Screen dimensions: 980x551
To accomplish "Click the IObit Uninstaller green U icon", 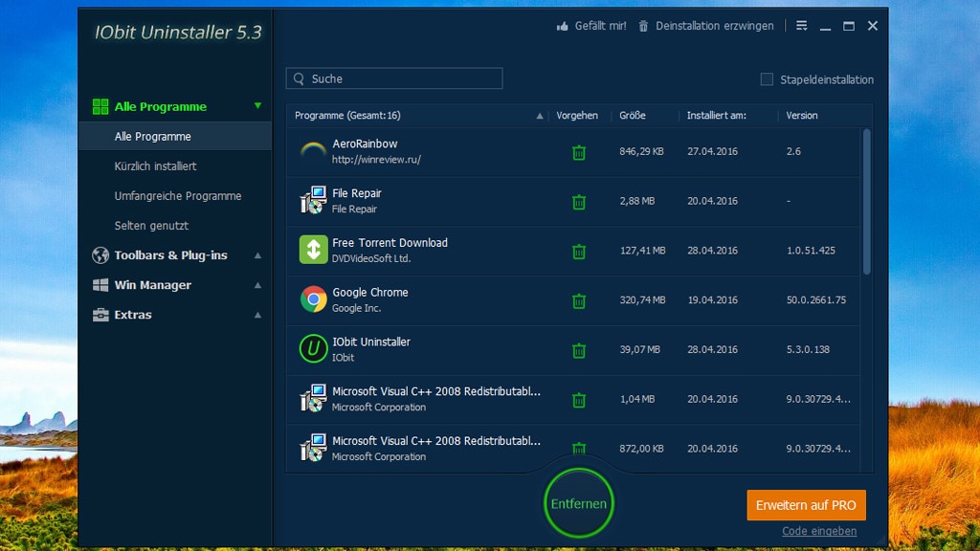I will tap(313, 348).
